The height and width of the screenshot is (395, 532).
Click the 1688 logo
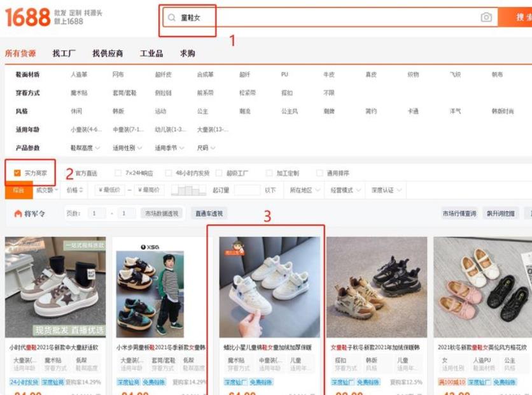pos(27,17)
